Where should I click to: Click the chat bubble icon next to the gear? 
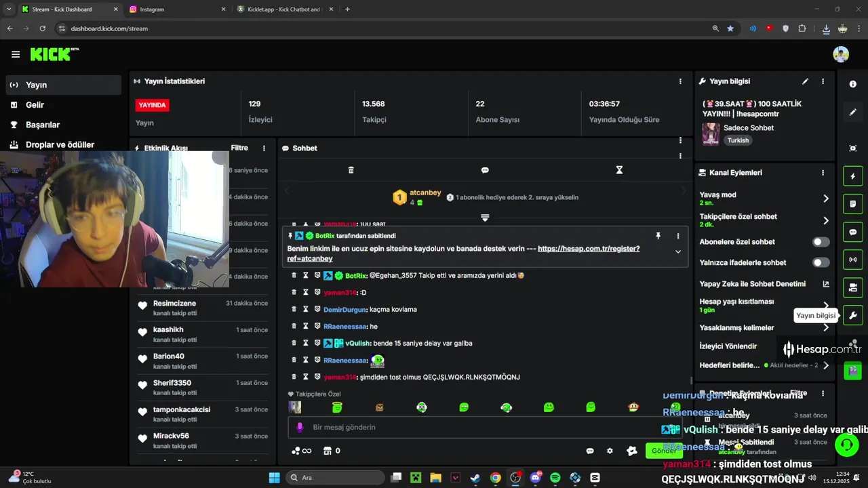pyautogui.click(x=590, y=451)
